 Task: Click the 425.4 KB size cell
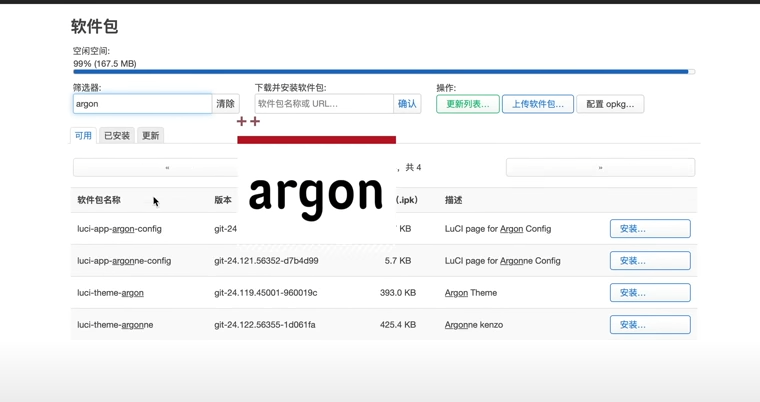[398, 325]
